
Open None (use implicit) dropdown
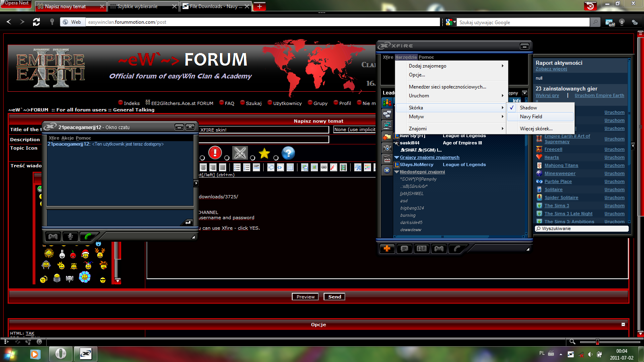click(x=355, y=130)
